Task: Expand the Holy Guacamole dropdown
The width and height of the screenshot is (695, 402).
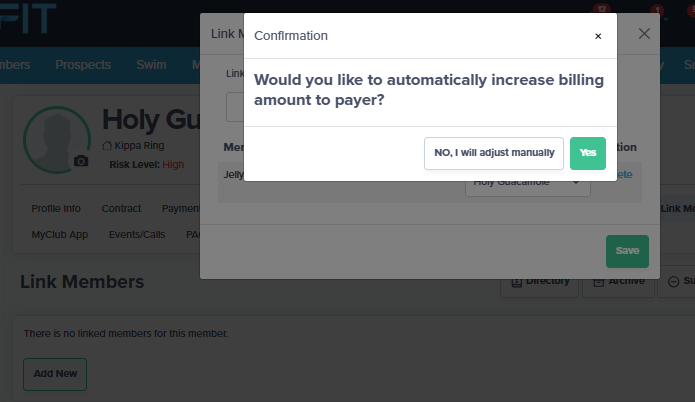Action: coord(527,182)
